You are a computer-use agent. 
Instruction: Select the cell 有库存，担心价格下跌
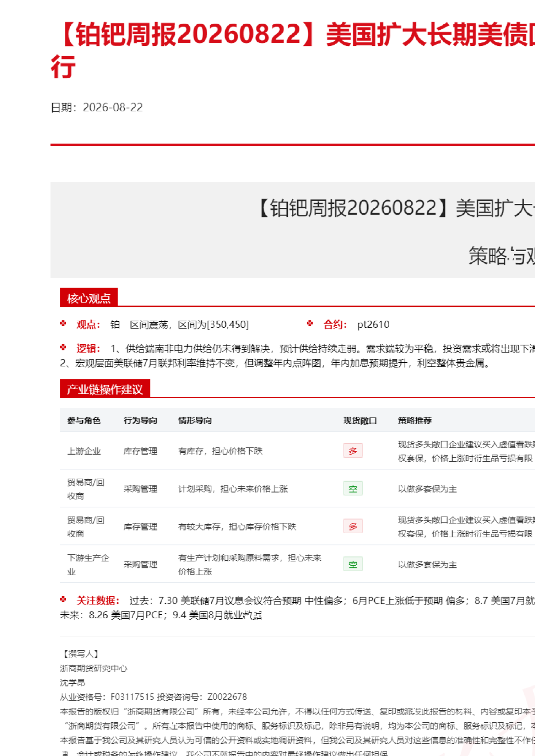220,451
